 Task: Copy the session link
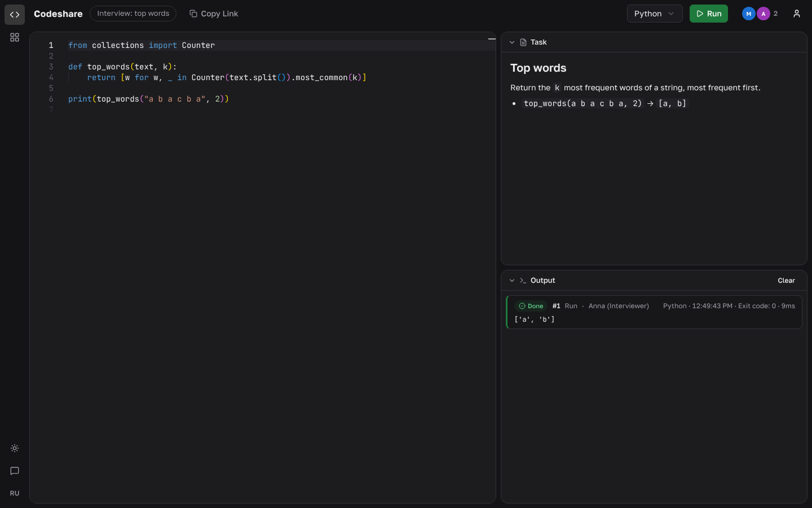point(214,14)
